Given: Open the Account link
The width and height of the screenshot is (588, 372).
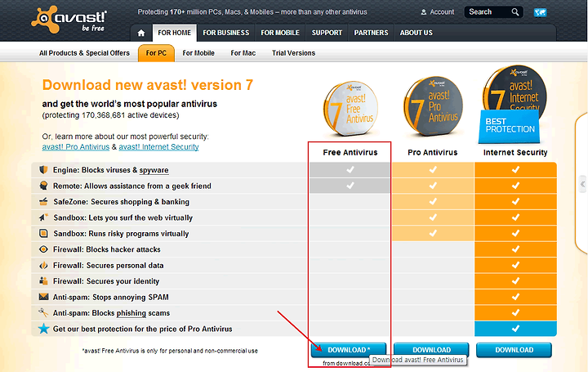Looking at the screenshot, I should click(442, 12).
